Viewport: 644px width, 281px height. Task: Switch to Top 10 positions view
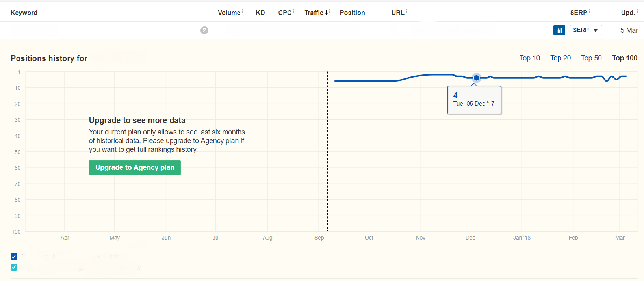pyautogui.click(x=529, y=58)
